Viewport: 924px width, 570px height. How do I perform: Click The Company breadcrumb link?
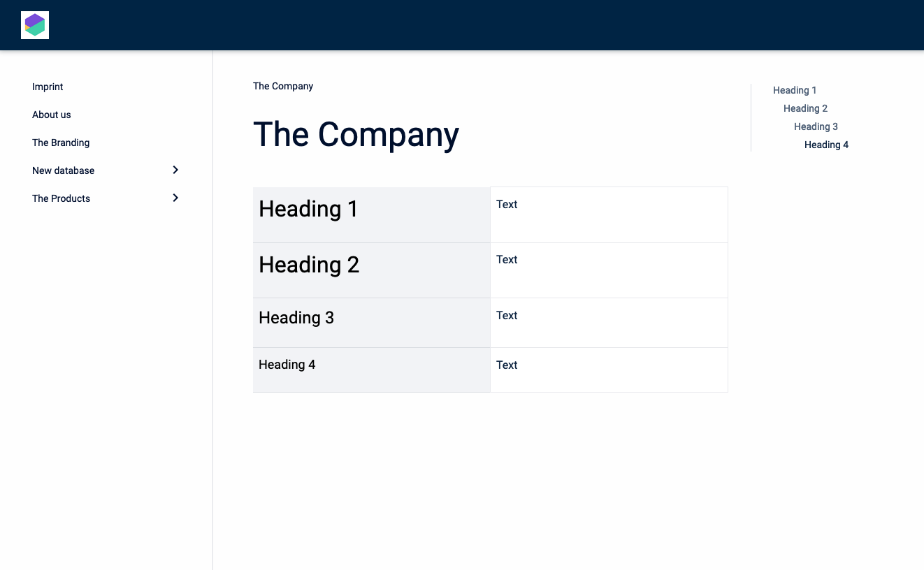283,86
